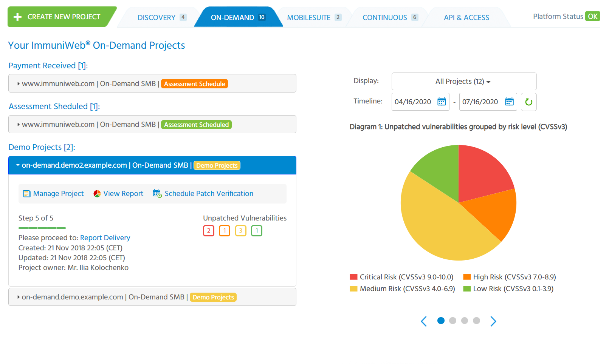Click Demo Projects badge on on-demand.demo.example.com row
The image size is (609, 364).
(213, 297)
